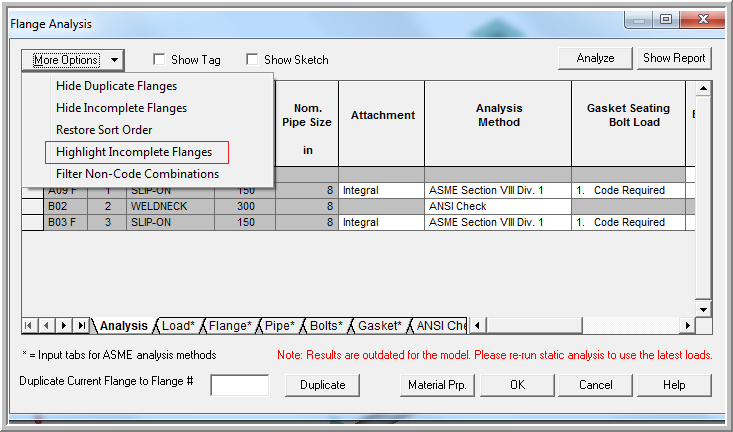This screenshot has height=432, width=733.
Task: Click Code Required cell in A09 F row
Action: tap(628, 190)
